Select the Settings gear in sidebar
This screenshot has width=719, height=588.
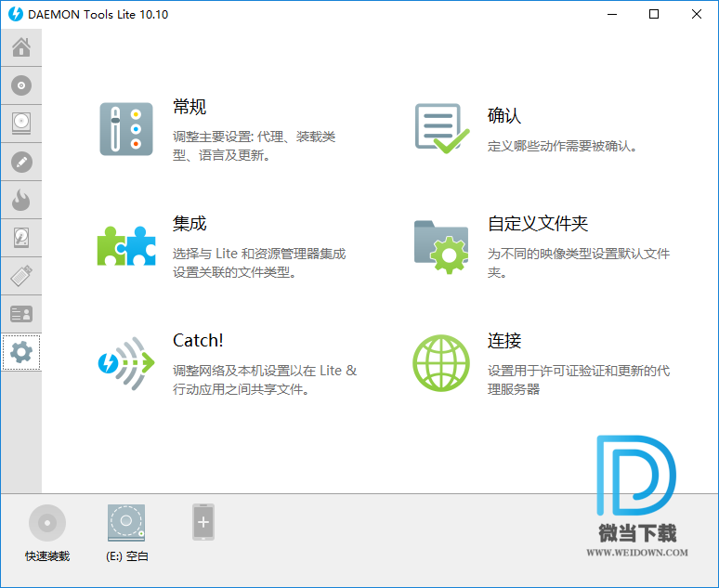tap(21, 352)
